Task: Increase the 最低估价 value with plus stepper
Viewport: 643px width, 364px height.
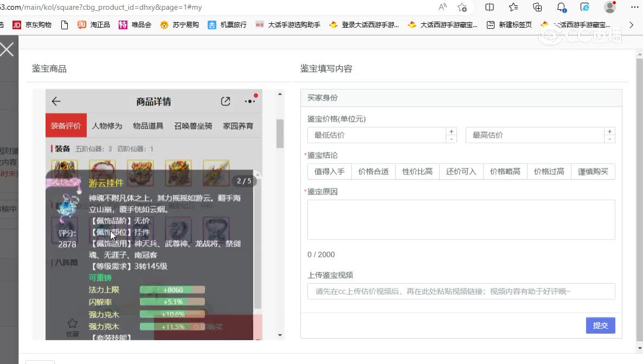Action: pyautogui.click(x=451, y=132)
